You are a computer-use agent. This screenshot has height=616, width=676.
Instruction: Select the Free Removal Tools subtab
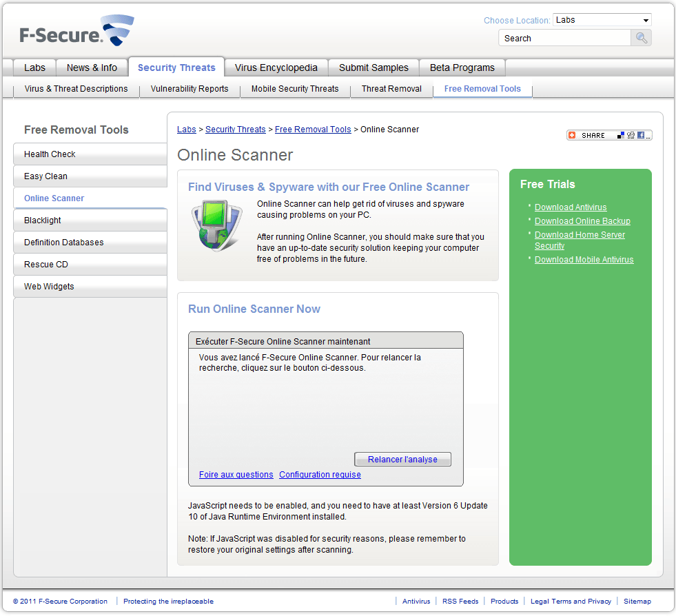coord(482,89)
